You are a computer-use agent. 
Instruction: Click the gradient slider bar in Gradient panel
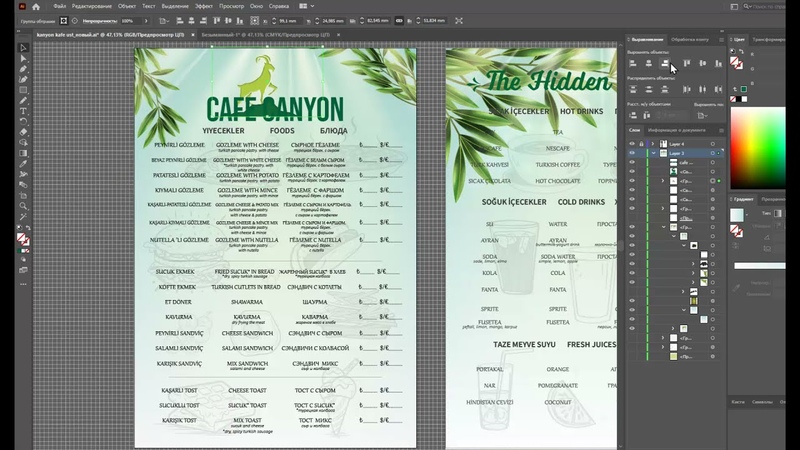[759, 266]
